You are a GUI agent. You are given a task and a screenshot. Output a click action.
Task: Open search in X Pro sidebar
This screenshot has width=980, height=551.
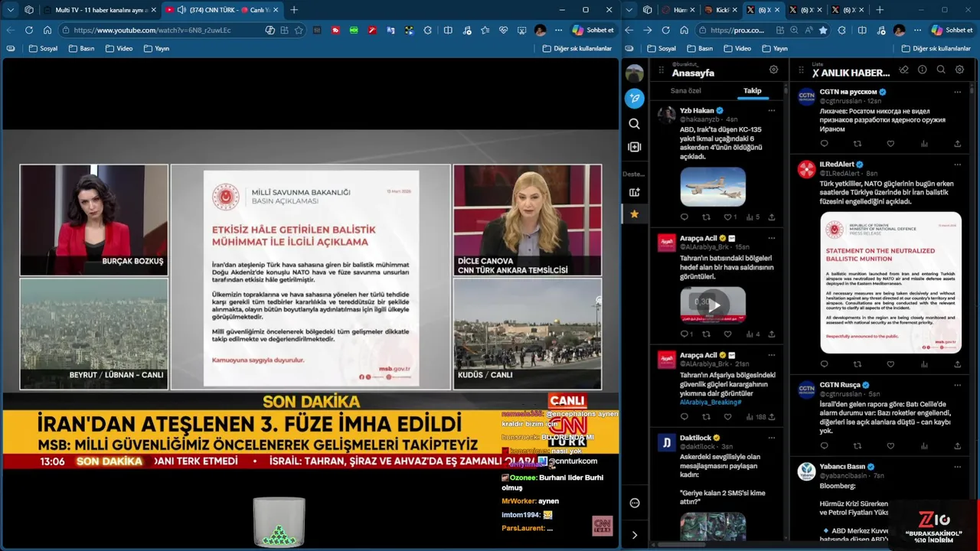tap(634, 123)
